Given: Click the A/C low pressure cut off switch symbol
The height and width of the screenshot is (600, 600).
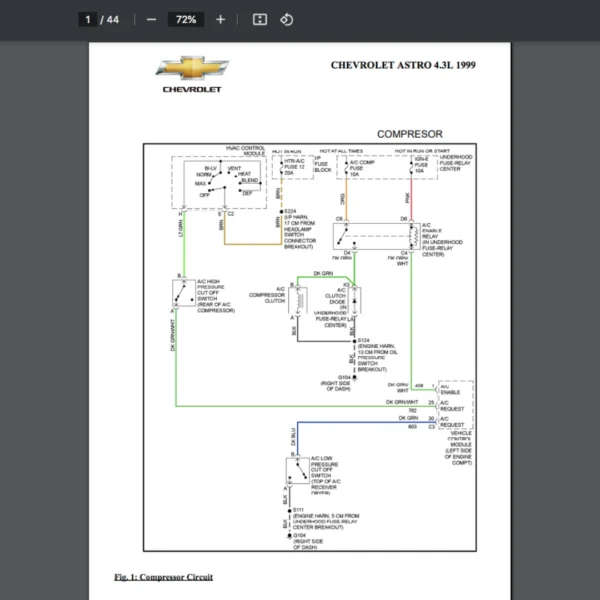Looking at the screenshot, I should tap(296, 470).
